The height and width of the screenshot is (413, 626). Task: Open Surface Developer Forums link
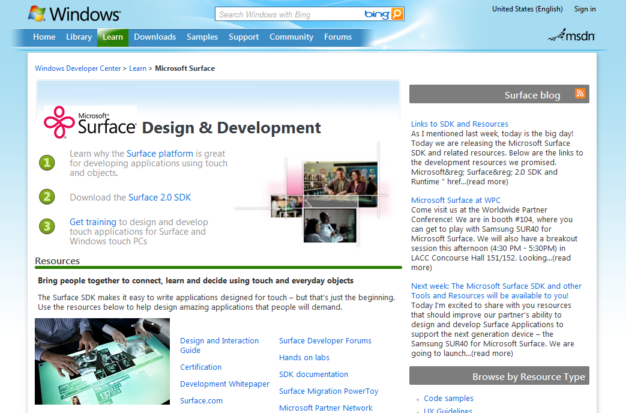tap(325, 341)
